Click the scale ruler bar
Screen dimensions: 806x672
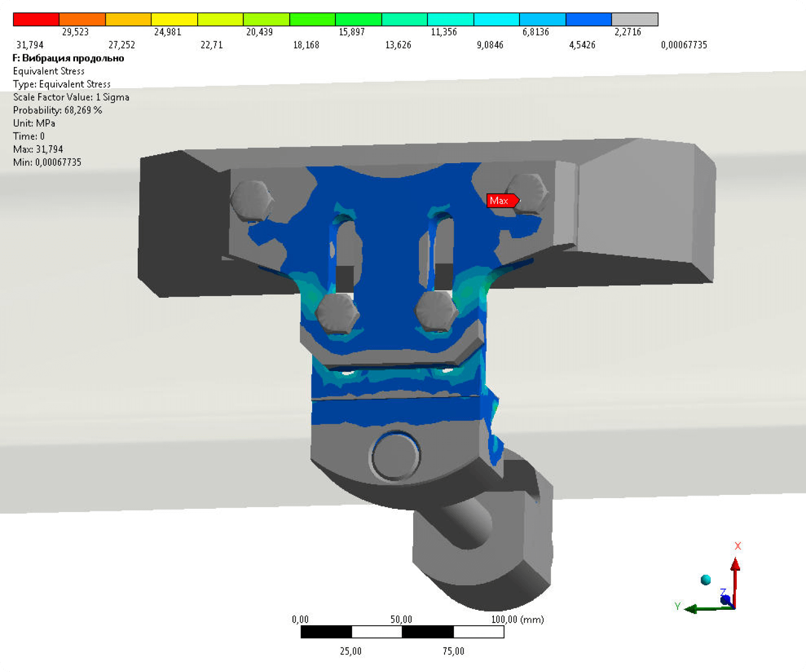click(402, 632)
